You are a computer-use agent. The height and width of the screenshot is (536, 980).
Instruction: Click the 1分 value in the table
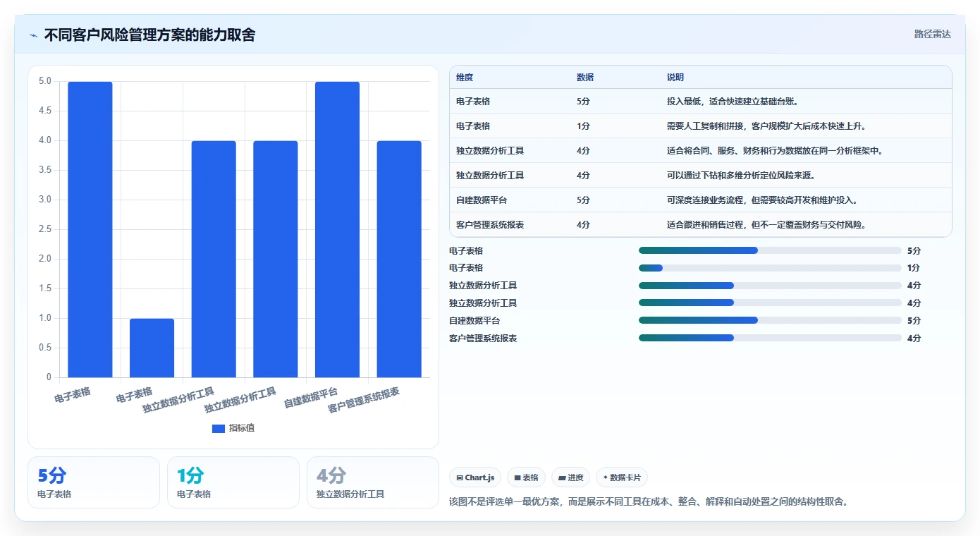point(583,126)
